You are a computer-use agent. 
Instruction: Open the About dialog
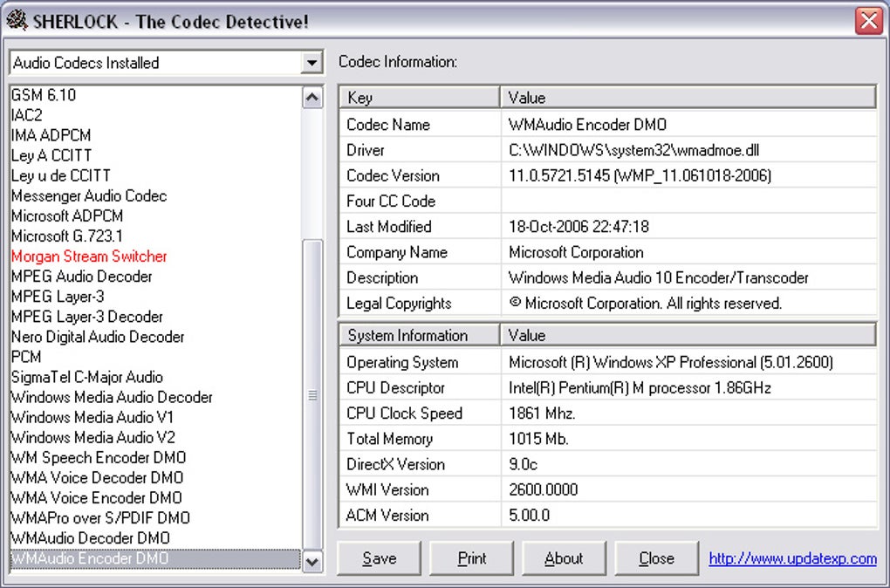pyautogui.click(x=564, y=558)
